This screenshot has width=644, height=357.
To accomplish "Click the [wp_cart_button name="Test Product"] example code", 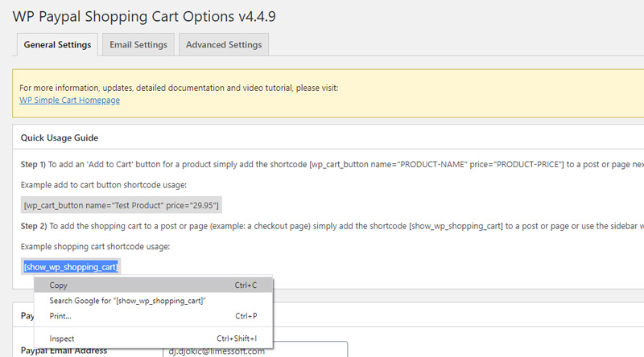I will [122, 205].
